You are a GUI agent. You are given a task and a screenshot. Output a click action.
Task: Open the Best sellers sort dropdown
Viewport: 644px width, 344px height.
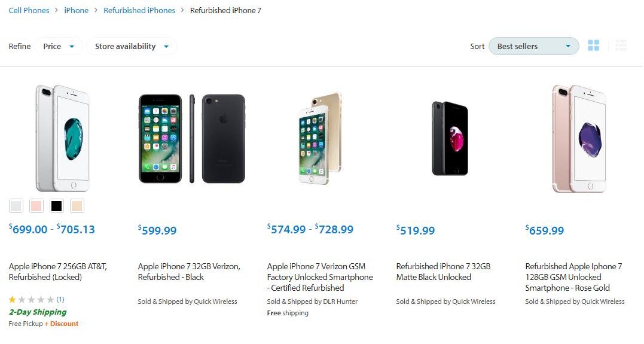[534, 47]
